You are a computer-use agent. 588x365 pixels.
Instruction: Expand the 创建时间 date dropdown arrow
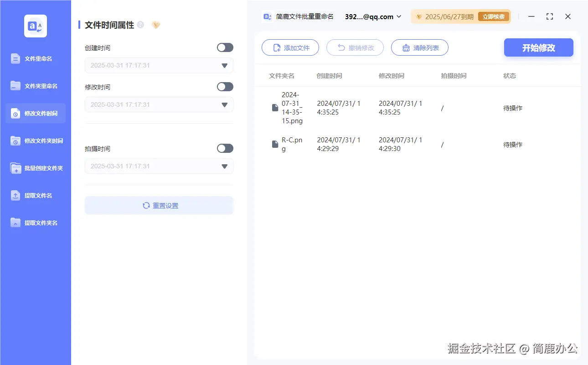click(224, 66)
